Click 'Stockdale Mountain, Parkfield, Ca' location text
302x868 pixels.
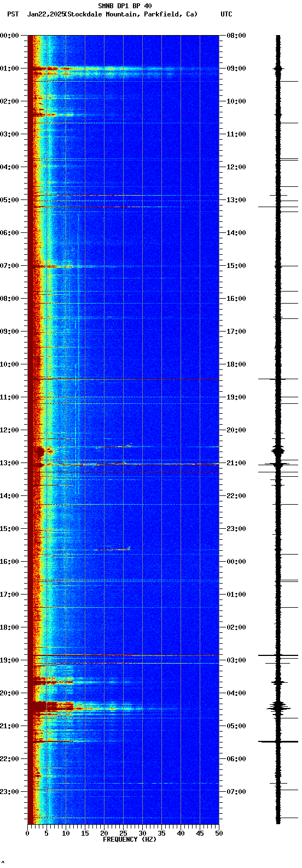(x=131, y=14)
